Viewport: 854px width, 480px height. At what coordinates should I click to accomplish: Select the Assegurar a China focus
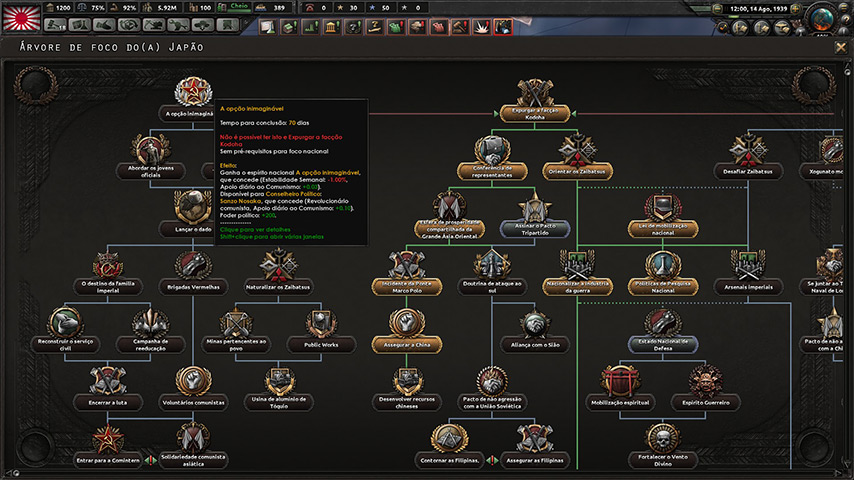[407, 331]
